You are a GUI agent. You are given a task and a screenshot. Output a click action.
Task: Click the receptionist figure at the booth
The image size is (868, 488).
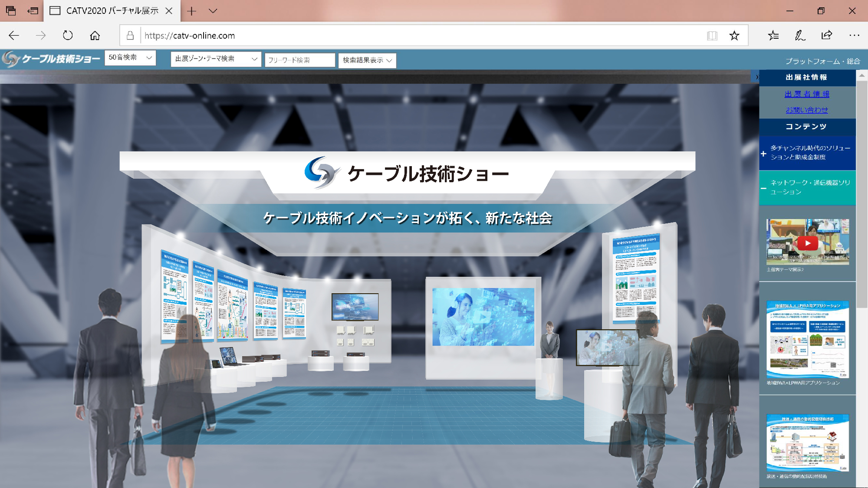coord(550,340)
